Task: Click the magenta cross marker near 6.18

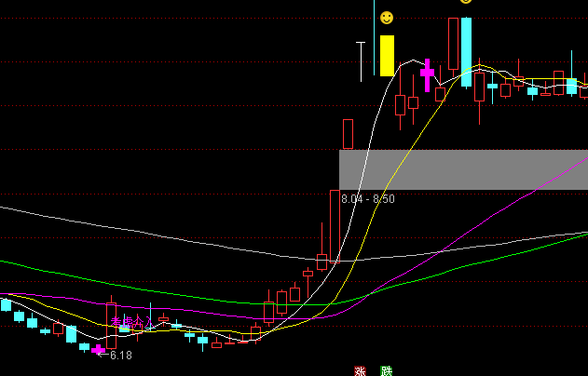Action: [98, 350]
